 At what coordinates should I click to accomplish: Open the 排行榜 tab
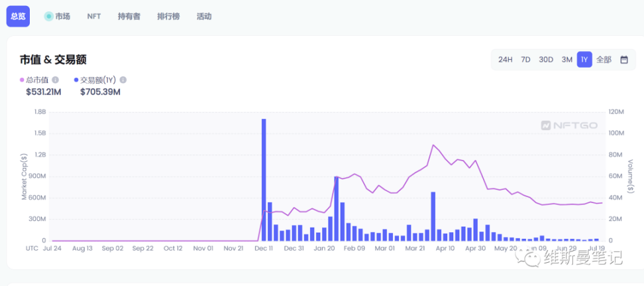pos(168,16)
